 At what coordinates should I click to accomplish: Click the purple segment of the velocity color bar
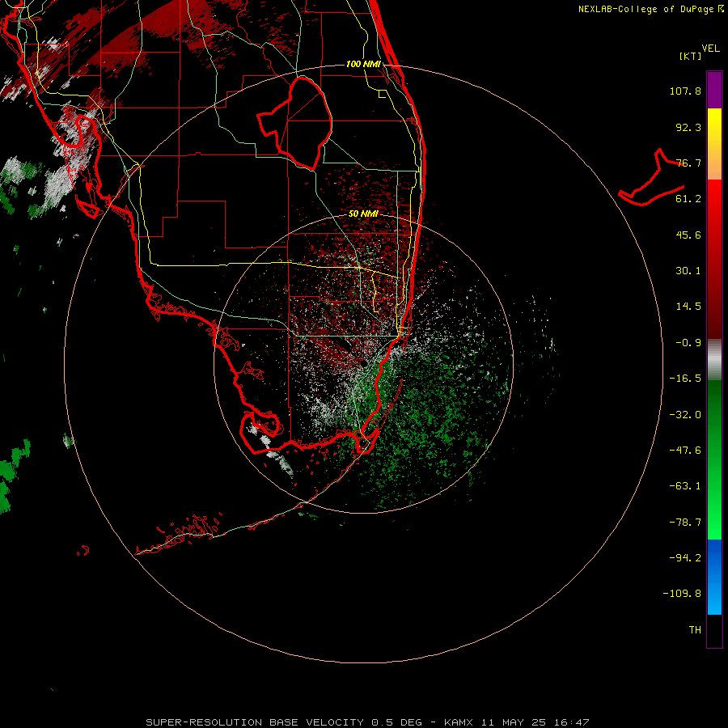tap(714, 90)
